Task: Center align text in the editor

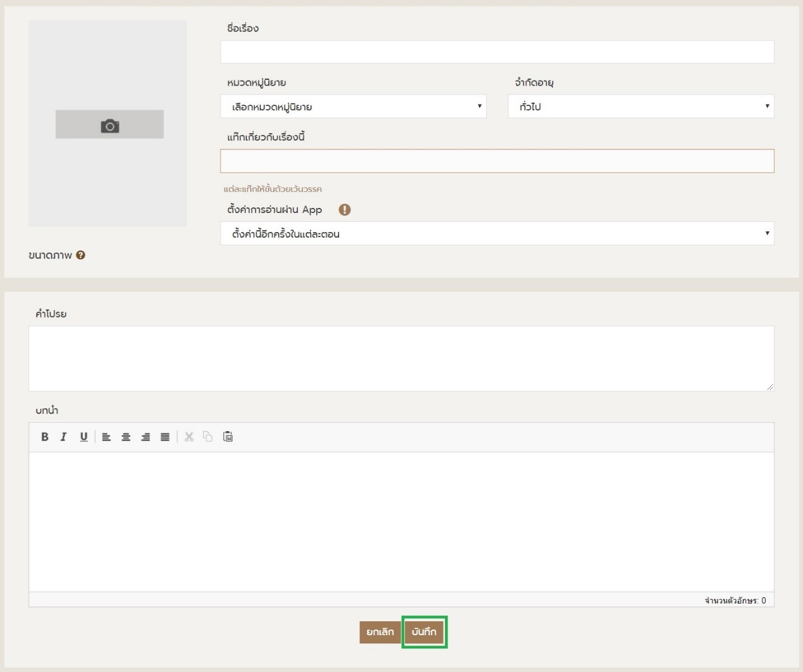Action: [126, 437]
